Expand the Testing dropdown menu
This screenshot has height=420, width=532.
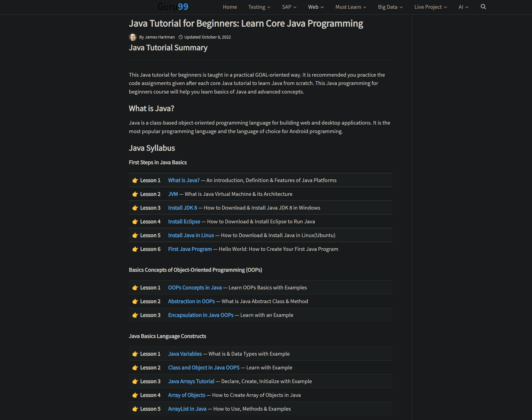[x=259, y=7]
